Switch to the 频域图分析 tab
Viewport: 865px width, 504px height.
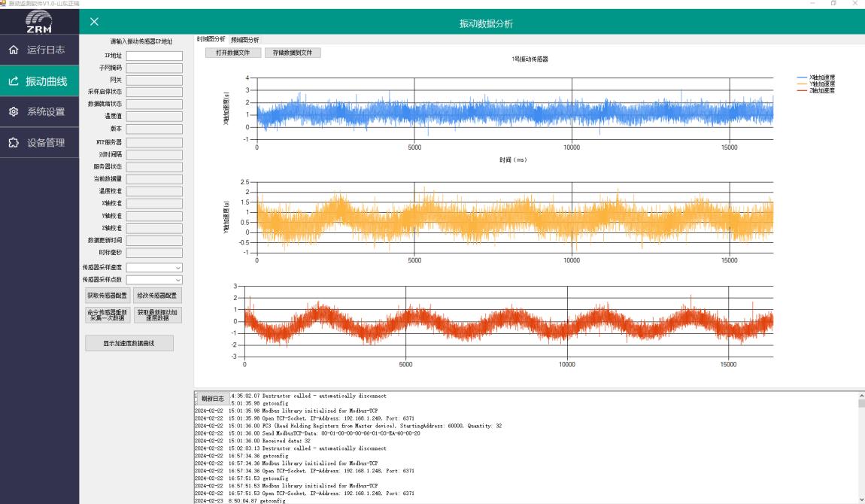[x=245, y=40]
